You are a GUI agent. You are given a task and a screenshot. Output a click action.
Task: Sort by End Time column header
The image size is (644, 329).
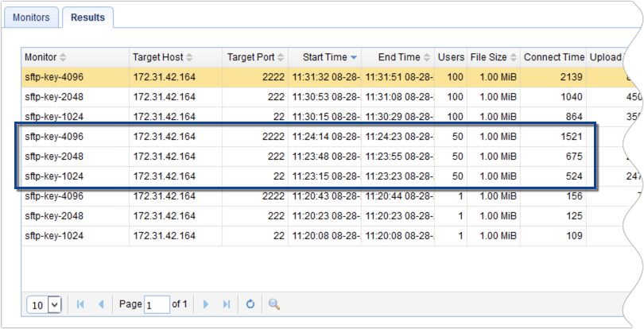click(x=398, y=57)
